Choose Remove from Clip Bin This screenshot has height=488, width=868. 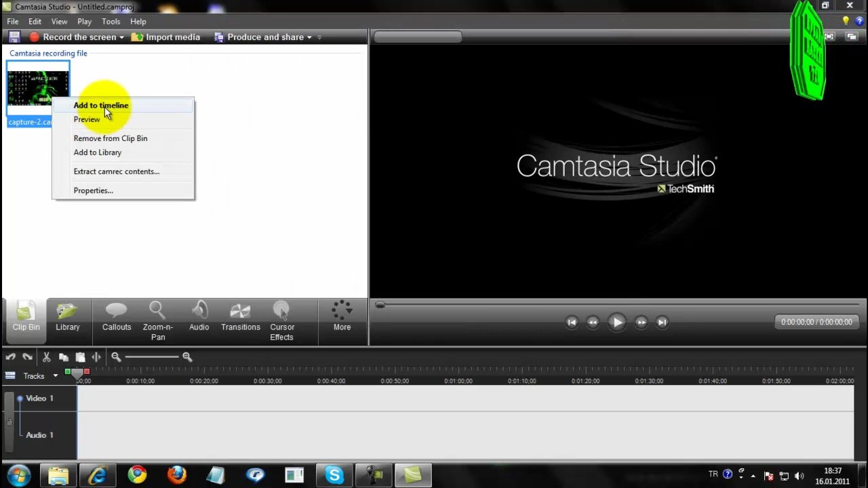tap(123, 138)
